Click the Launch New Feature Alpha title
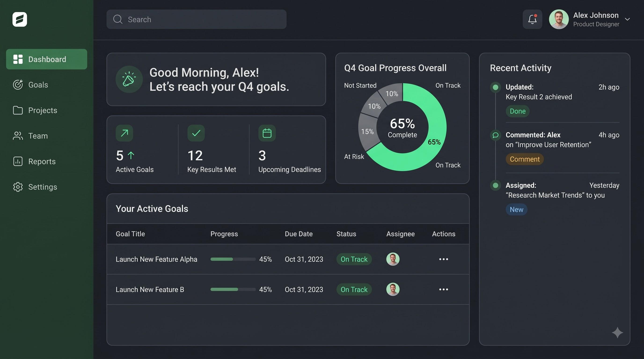The width and height of the screenshot is (644, 359). coord(156,259)
